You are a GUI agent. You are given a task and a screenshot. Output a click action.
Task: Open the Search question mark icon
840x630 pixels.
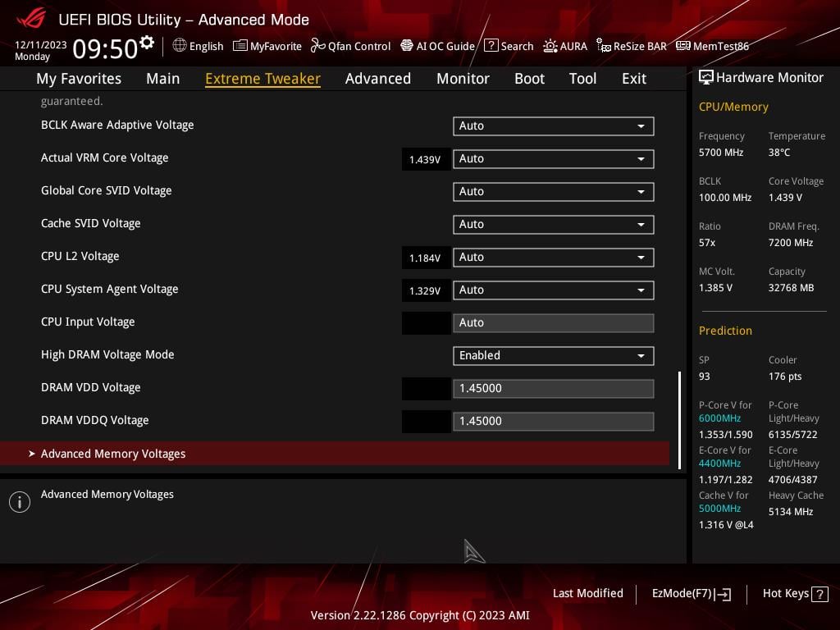pyautogui.click(x=491, y=46)
